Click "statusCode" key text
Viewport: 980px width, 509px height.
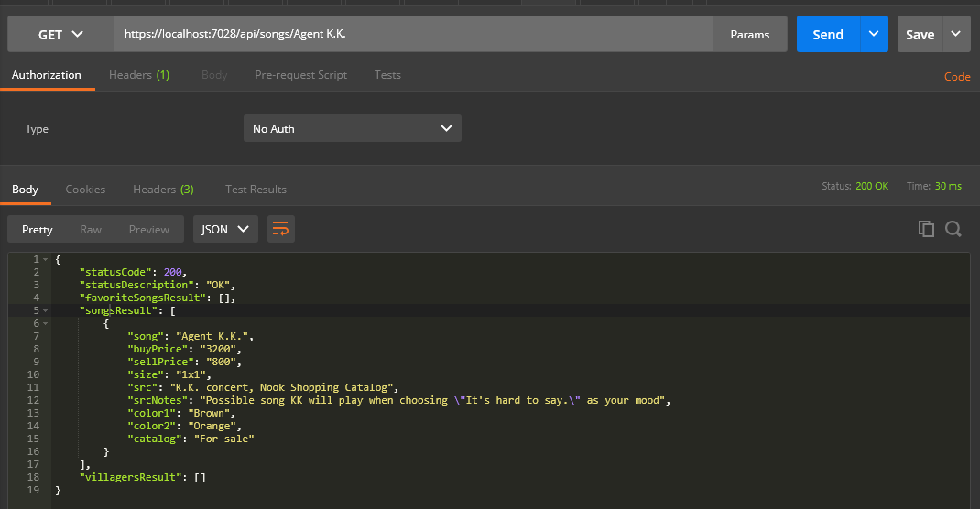[115, 272]
